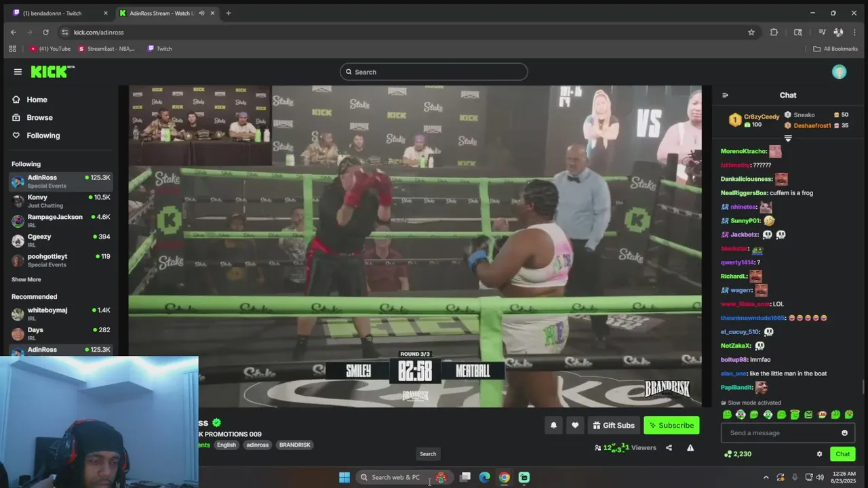Expand the pinned gifters leaderboard chevron
This screenshot has height=488, width=868.
click(x=788, y=138)
